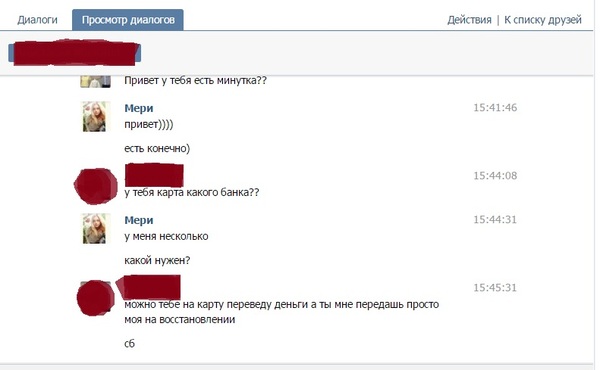Click Мери name above 'у меня несколько'
This screenshot has height=370, width=600.
[x=139, y=220]
